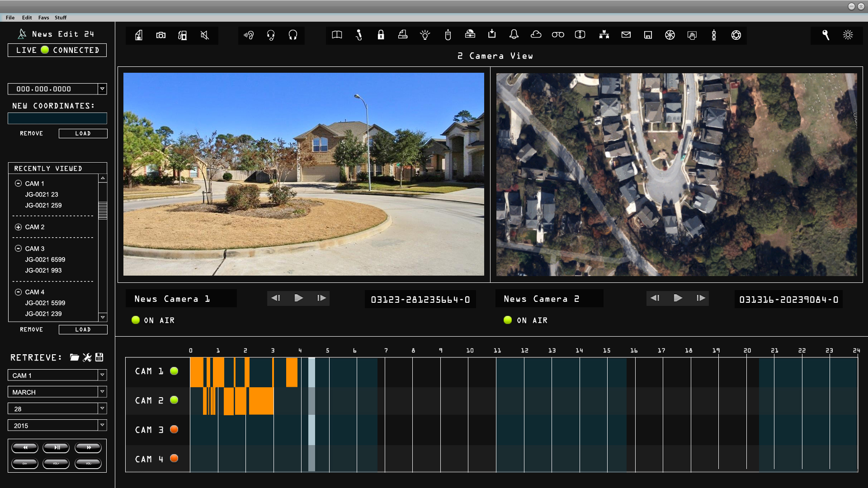Image resolution: width=868 pixels, height=488 pixels.
Task: Click LOAD button under New Coordinates
Action: point(83,133)
